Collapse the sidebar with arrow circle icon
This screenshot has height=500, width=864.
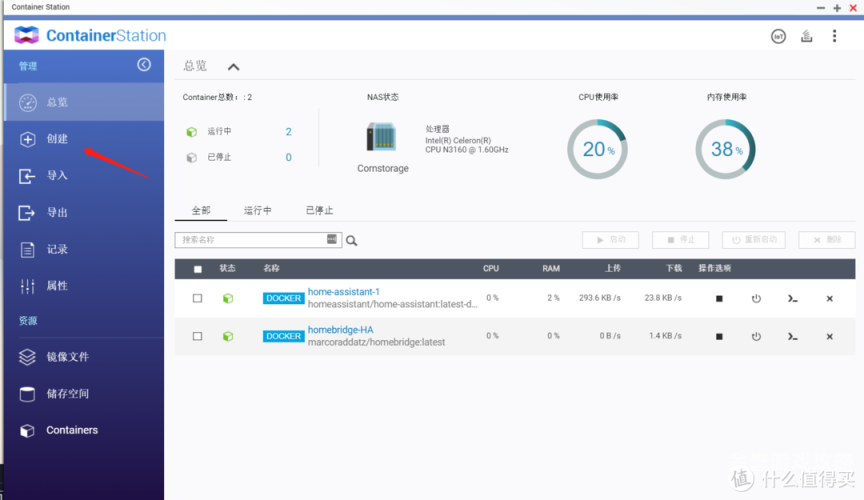click(144, 65)
